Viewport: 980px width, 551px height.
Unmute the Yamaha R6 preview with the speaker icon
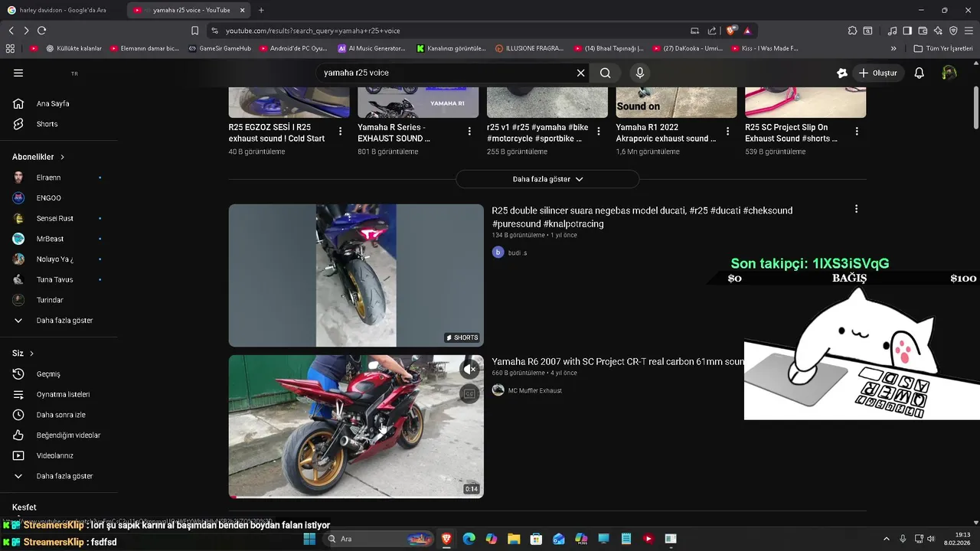coord(470,369)
